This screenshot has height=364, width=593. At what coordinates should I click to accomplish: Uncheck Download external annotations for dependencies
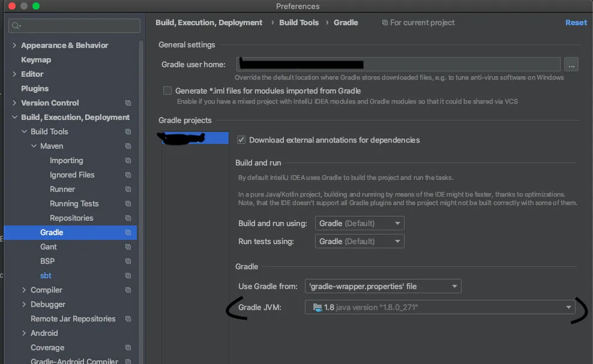click(x=241, y=140)
